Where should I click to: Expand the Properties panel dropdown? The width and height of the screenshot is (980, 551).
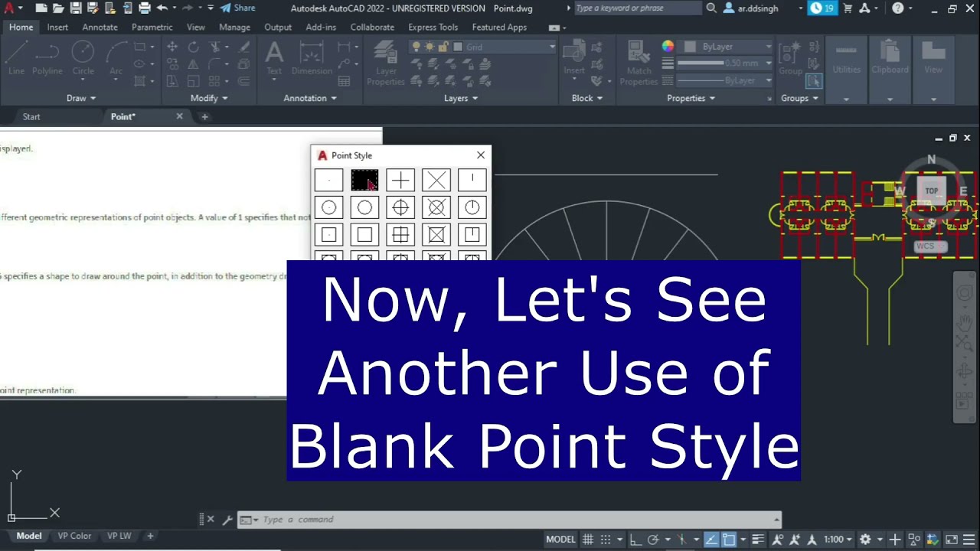pyautogui.click(x=691, y=98)
